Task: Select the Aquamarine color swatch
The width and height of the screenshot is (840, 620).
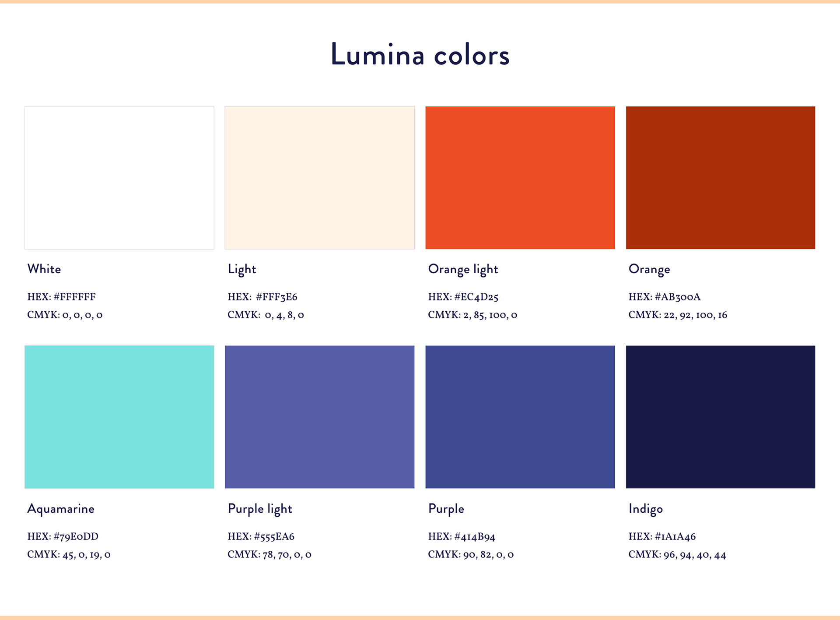Action: click(x=119, y=417)
